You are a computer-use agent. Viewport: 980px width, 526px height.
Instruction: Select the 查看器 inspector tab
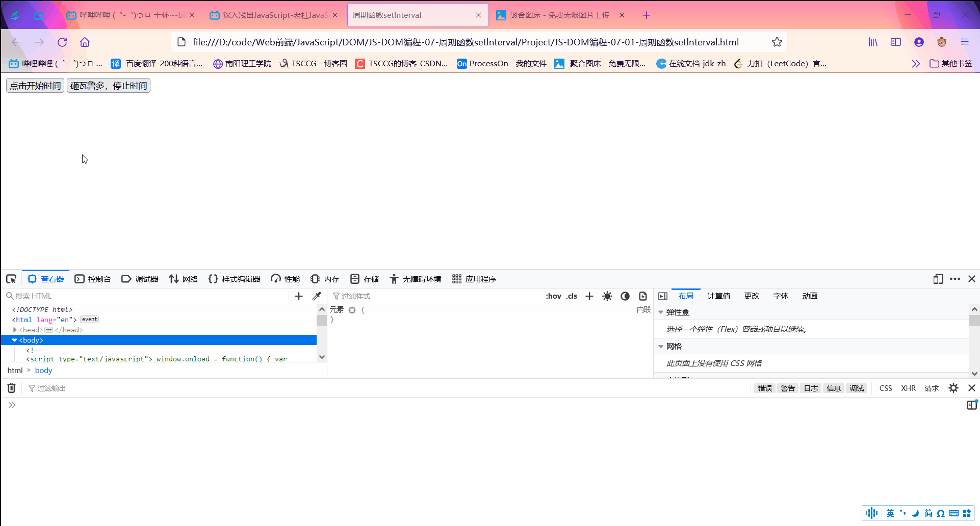click(46, 279)
